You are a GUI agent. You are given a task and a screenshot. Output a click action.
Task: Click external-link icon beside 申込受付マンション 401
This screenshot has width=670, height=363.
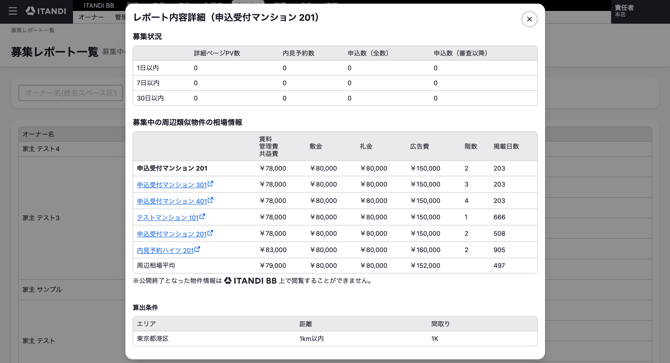[210, 200]
